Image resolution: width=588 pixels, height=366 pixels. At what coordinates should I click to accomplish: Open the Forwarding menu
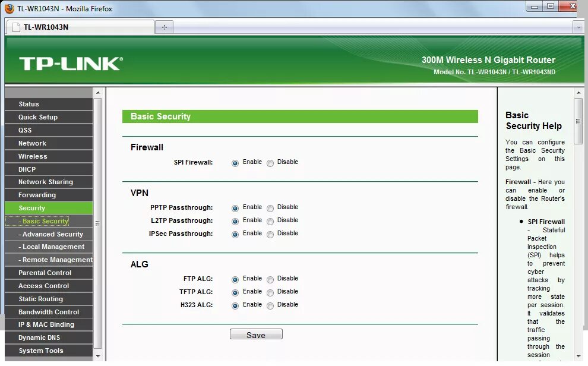coord(49,195)
